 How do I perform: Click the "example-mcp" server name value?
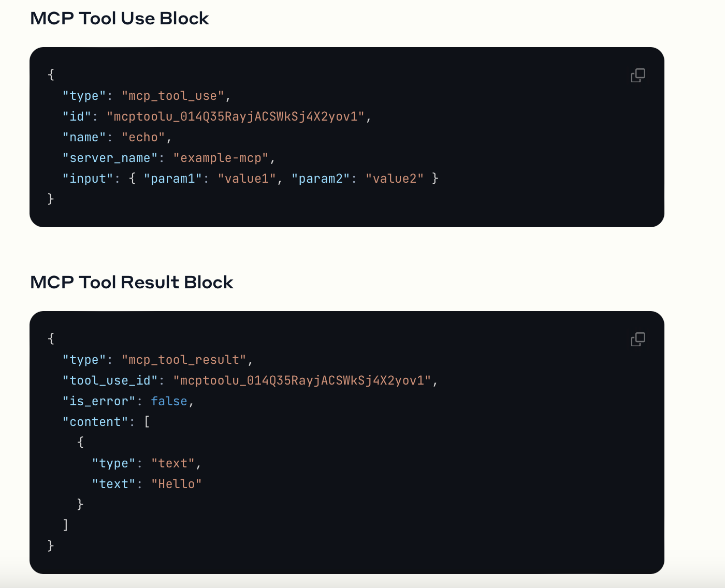point(221,158)
